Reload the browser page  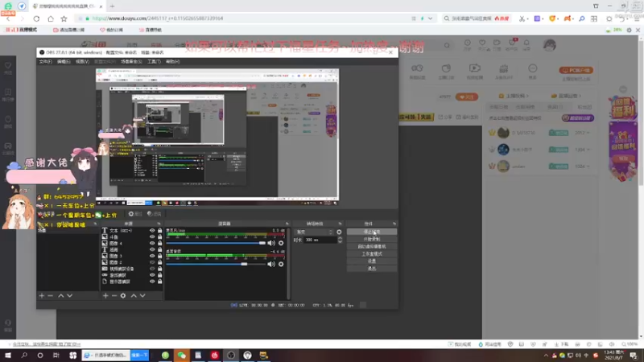point(36,19)
